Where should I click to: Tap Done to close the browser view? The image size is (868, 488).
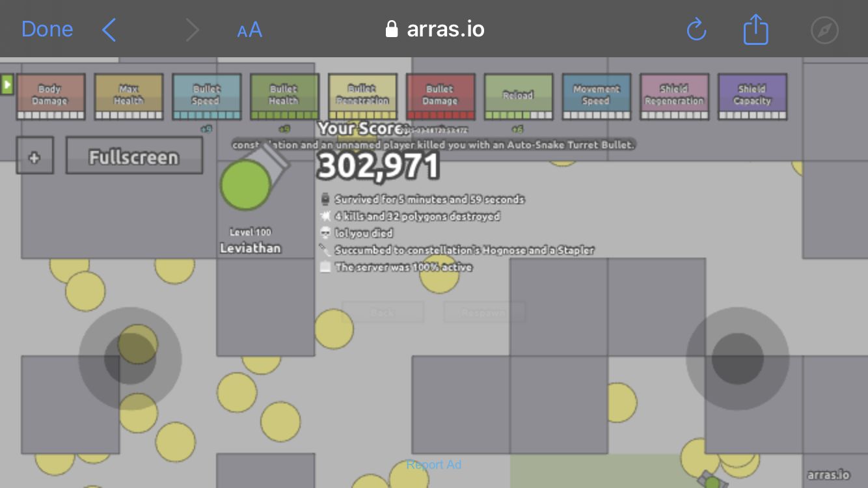pyautogui.click(x=47, y=29)
